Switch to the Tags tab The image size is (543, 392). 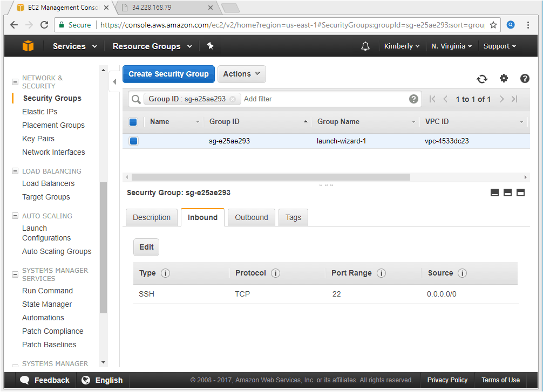293,217
